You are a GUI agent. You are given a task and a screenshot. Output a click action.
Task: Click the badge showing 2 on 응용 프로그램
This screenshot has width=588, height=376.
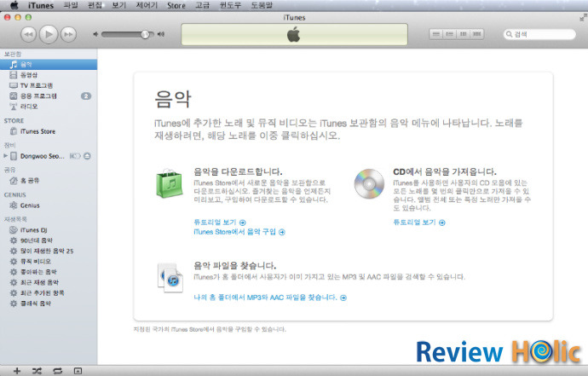pos(86,96)
